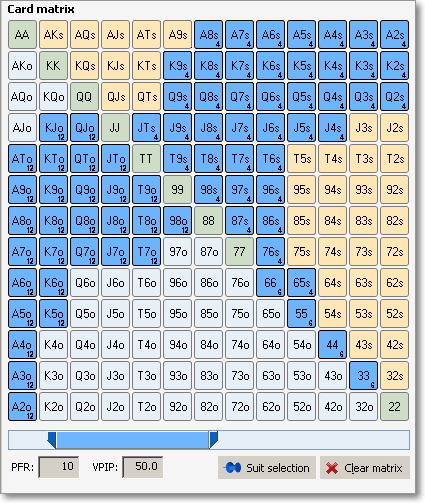Click the Clear matrix button
The height and width of the screenshot is (503, 425).
[365, 468]
